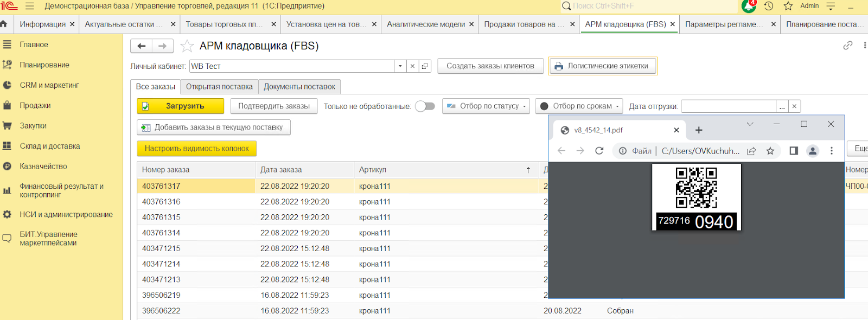
Task: Reload the PDF page in browser
Action: (599, 151)
